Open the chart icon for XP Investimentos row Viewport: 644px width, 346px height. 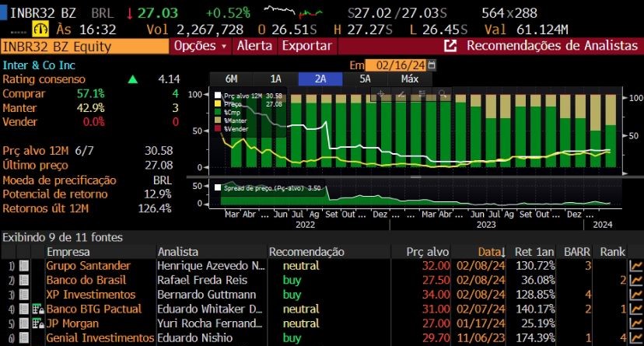[x=635, y=295]
